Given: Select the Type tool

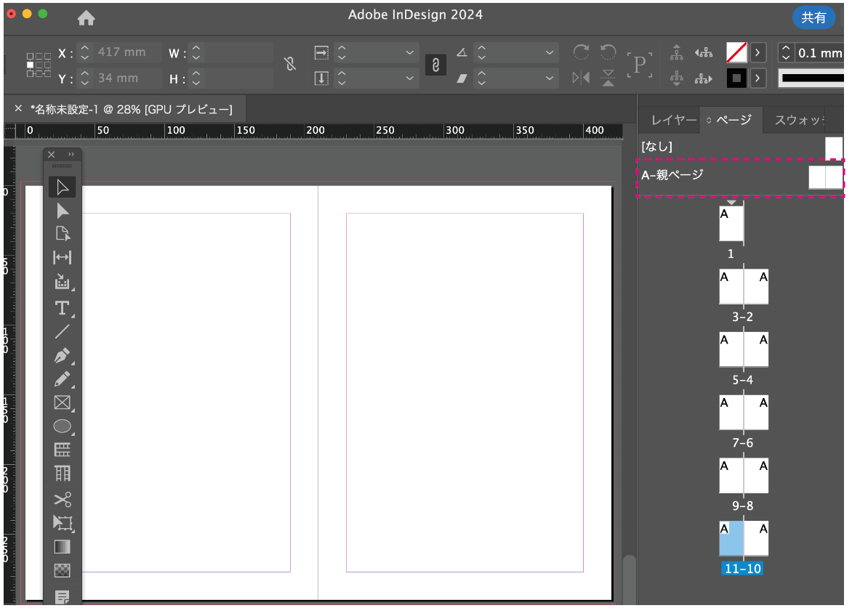Looking at the screenshot, I should pos(62,309).
